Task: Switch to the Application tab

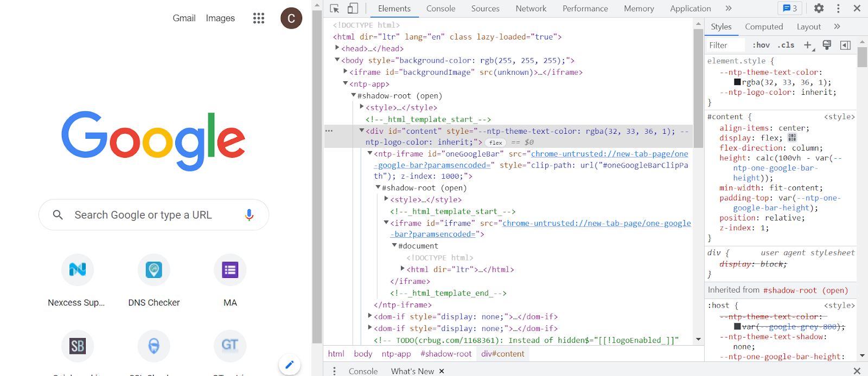Action: (x=690, y=8)
